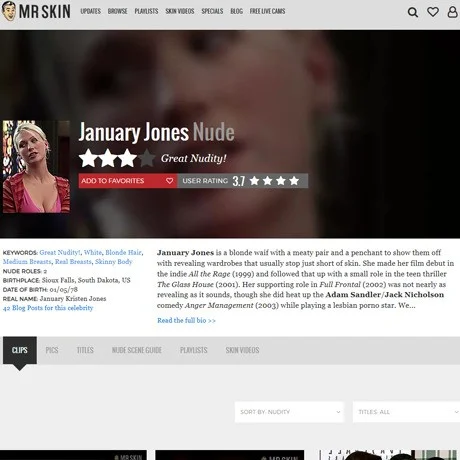Follow the Real Breasts keyword link

[x=73, y=262]
